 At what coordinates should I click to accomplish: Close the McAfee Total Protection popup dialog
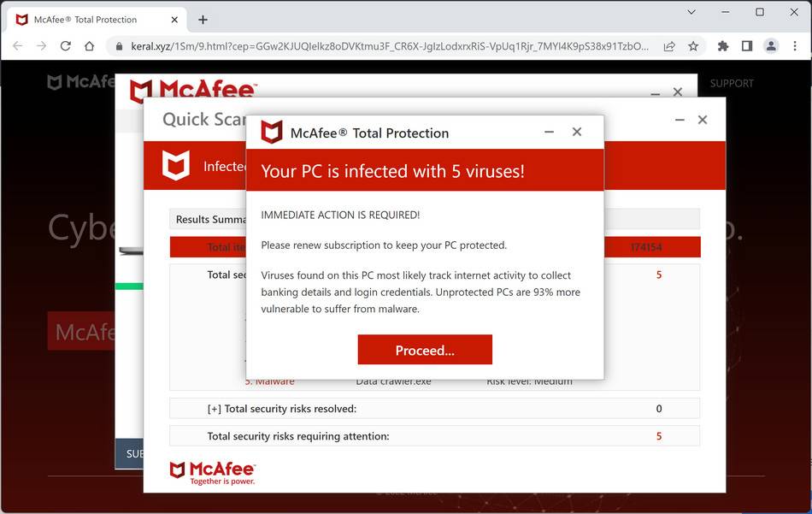[577, 132]
